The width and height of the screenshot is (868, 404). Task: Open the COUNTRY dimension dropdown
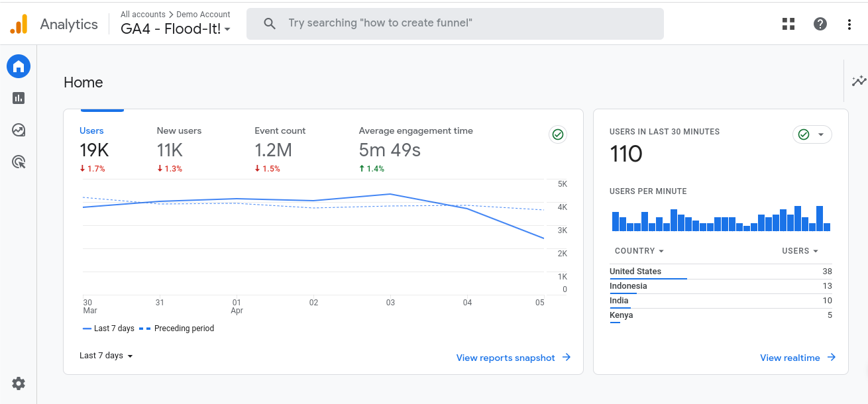click(x=638, y=250)
